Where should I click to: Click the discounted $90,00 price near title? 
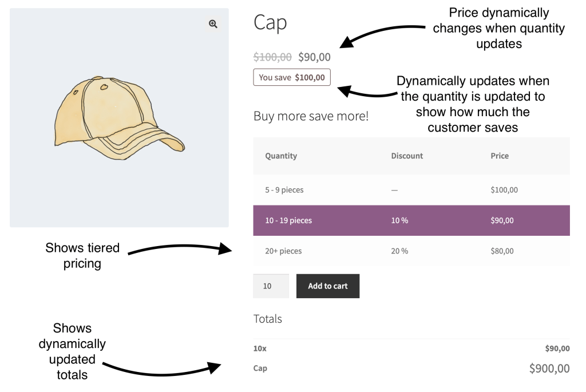pos(314,57)
